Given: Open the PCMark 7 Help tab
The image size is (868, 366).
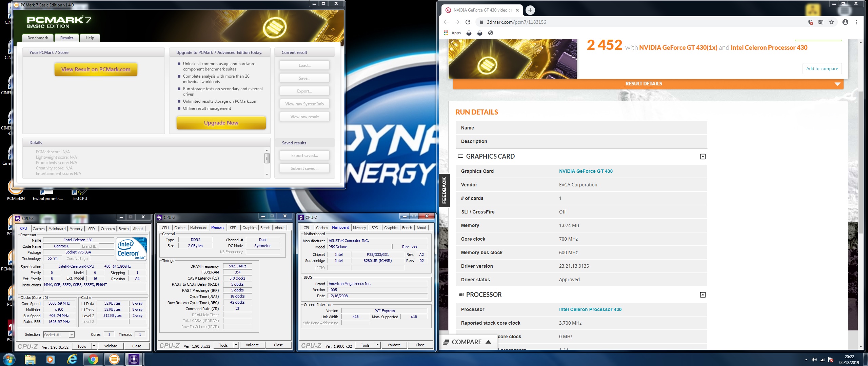Looking at the screenshot, I should tap(90, 38).
